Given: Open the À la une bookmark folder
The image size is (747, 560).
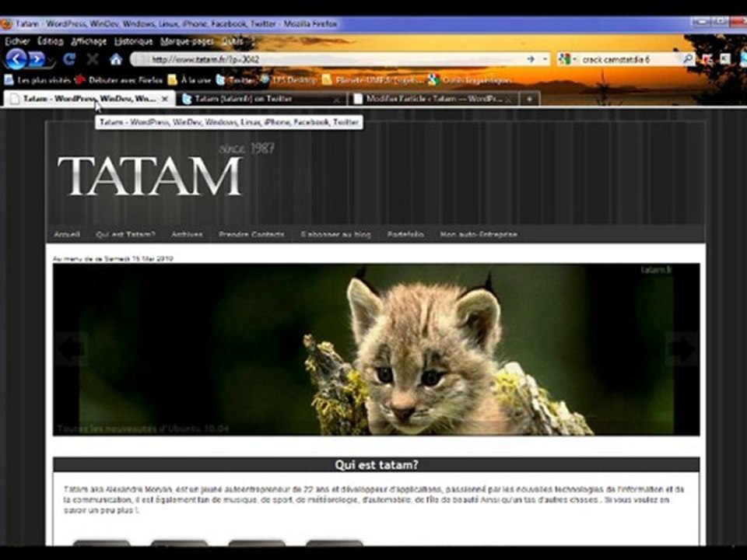Looking at the screenshot, I should click(x=189, y=79).
